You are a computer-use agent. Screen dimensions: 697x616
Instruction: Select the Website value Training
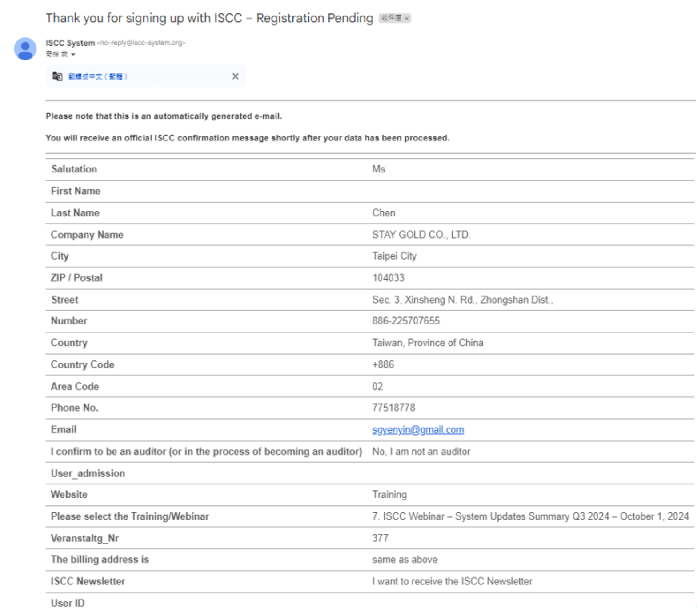tap(389, 495)
